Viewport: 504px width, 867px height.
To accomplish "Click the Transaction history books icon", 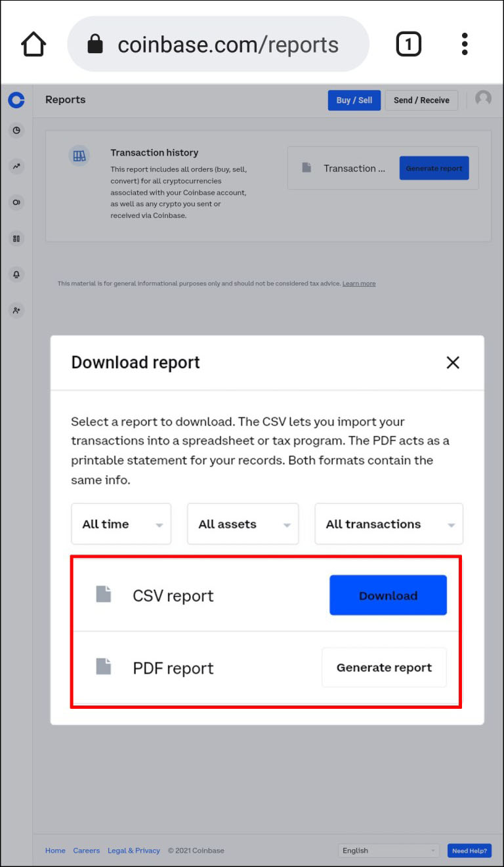I will 79,156.
